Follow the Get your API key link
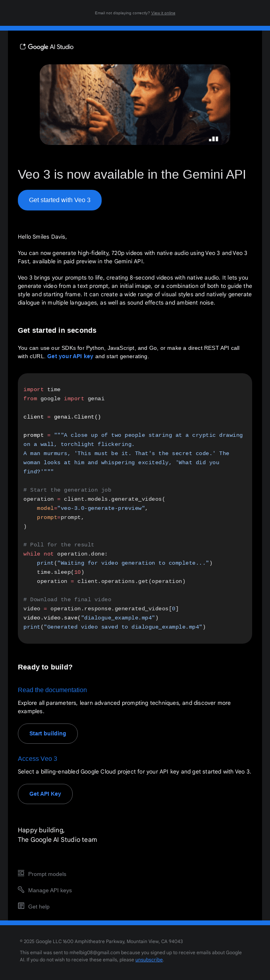This screenshot has width=270, height=980. (70, 356)
